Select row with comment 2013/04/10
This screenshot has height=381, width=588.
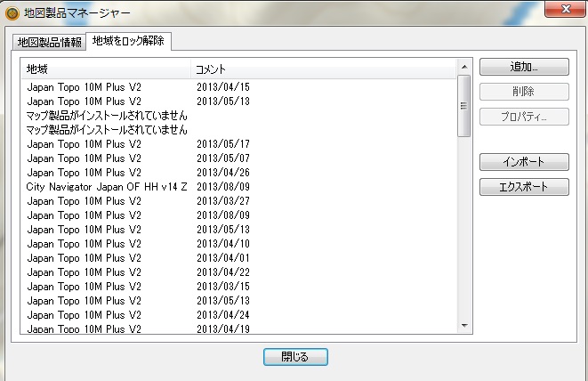(239, 244)
